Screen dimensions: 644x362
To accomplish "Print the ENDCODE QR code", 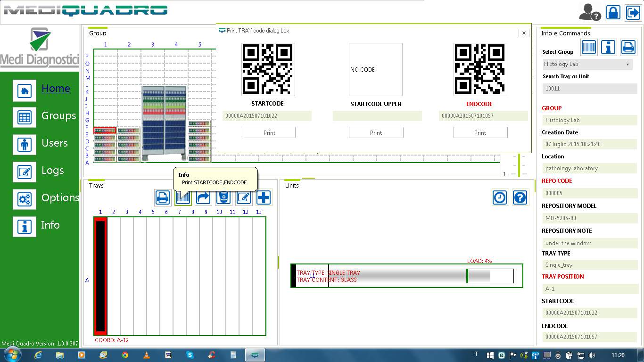I will click(x=480, y=132).
